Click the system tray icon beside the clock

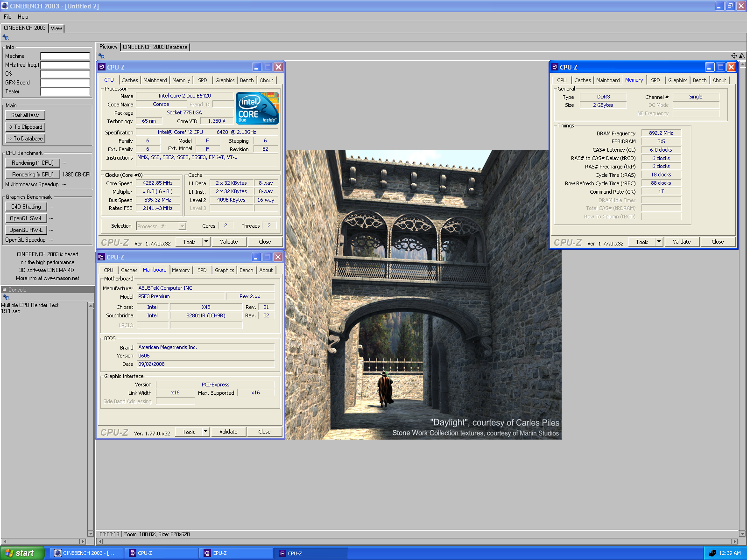[712, 553]
